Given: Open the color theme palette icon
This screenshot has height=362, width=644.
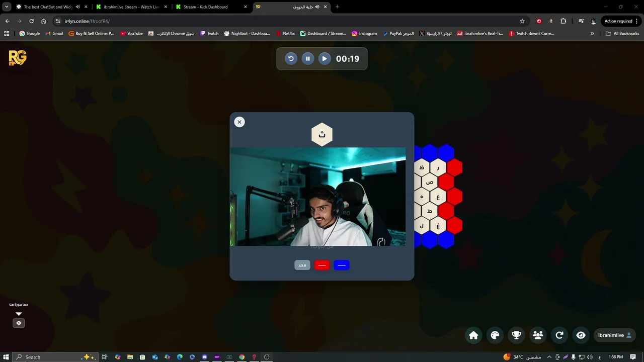Looking at the screenshot, I should click(x=495, y=335).
